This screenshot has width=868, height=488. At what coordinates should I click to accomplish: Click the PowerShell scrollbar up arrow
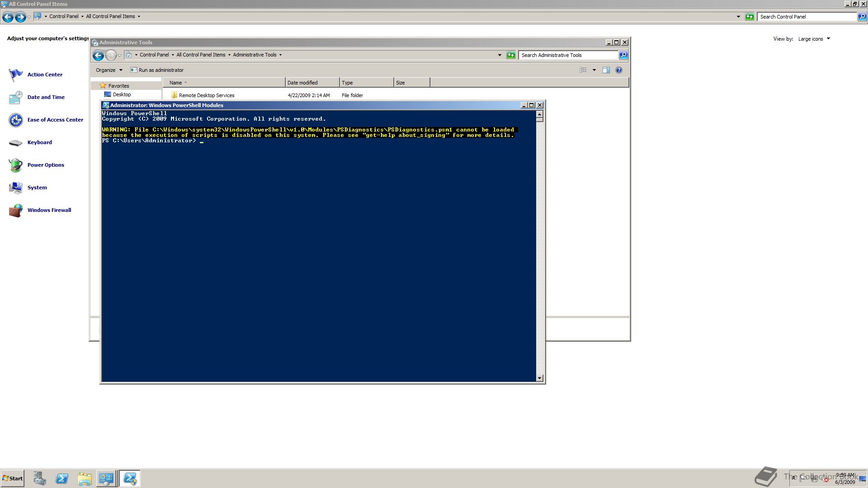coord(539,114)
